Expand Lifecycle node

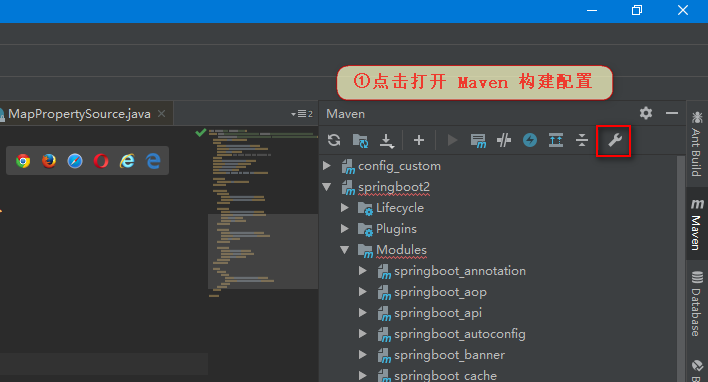[345, 208]
